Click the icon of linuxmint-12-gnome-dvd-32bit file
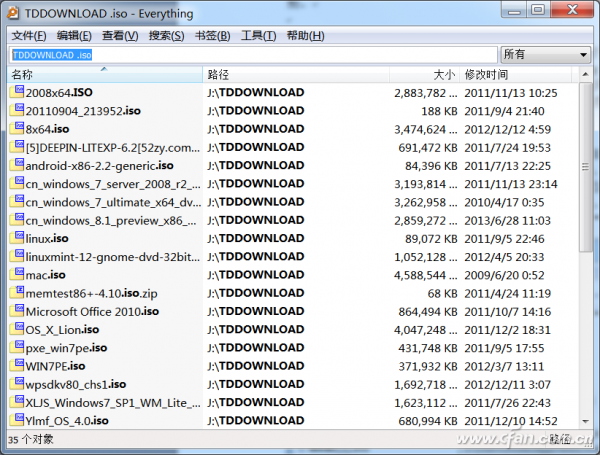This screenshot has width=600, height=455. pyautogui.click(x=17, y=256)
